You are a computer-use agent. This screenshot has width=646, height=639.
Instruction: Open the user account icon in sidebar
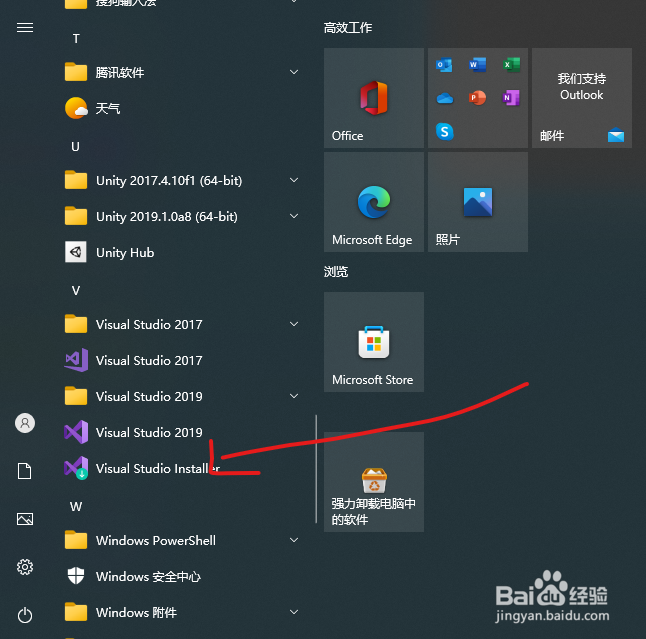pyautogui.click(x=25, y=423)
